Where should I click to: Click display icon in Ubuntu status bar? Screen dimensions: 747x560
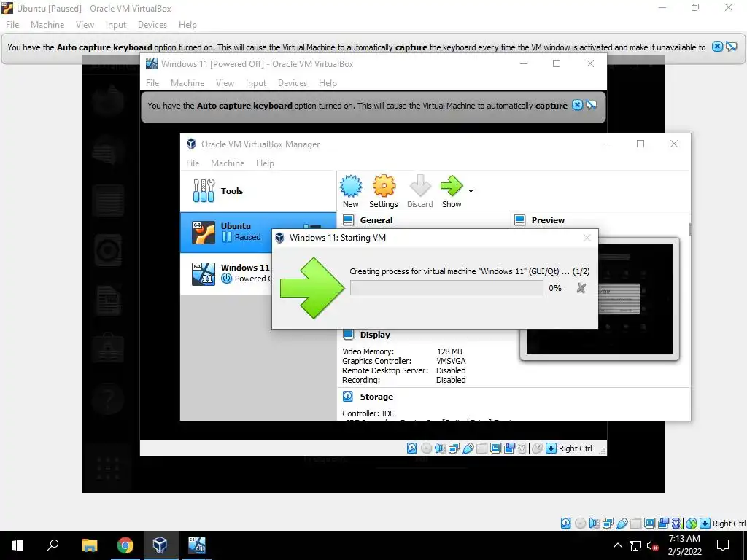point(649,524)
